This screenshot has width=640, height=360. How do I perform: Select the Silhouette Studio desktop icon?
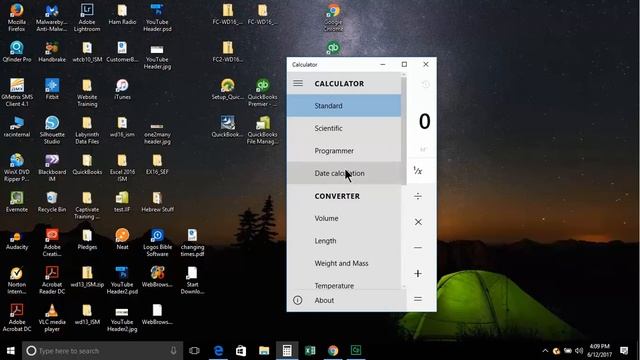click(52, 130)
